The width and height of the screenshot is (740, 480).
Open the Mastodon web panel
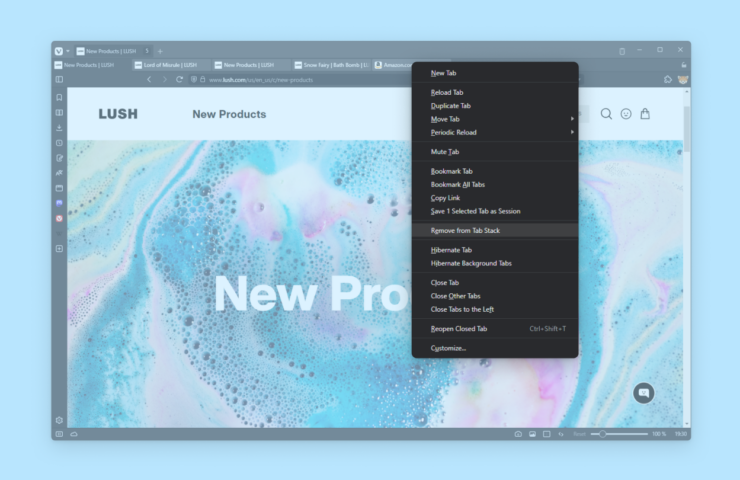(59, 203)
